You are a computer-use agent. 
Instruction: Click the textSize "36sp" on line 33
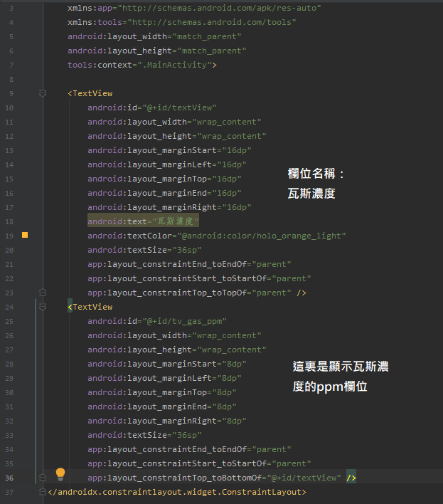pyautogui.click(x=188, y=435)
